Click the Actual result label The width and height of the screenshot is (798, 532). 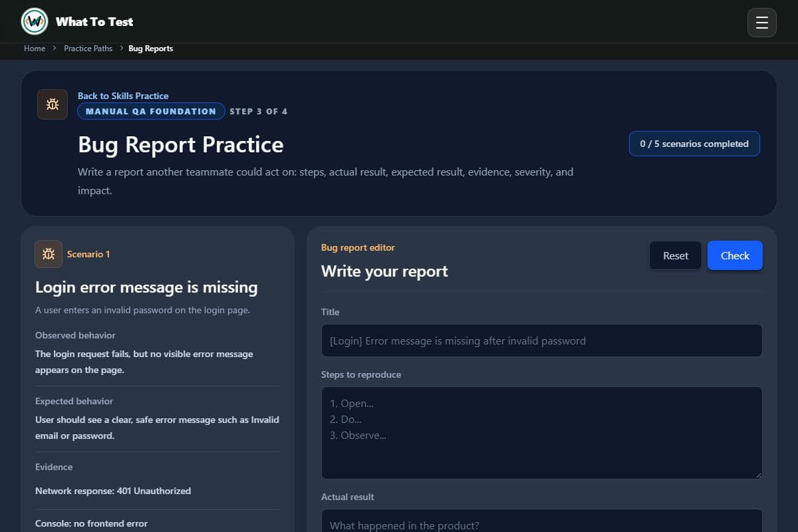click(348, 497)
